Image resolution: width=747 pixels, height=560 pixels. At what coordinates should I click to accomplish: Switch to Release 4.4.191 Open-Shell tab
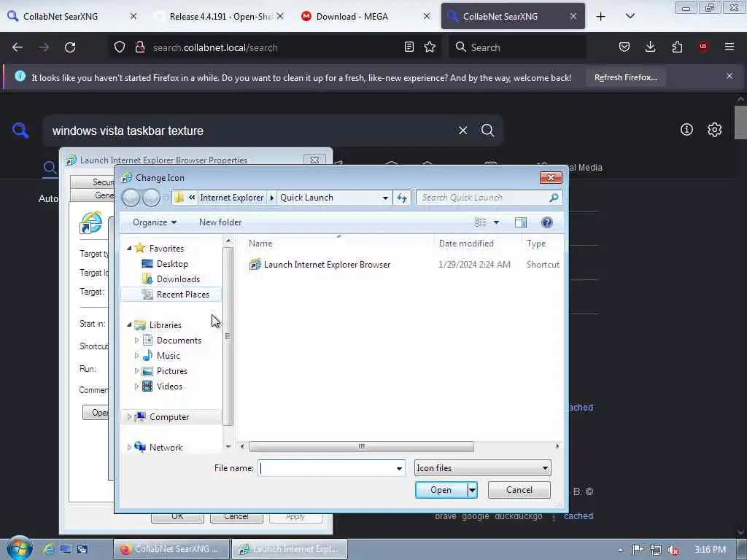pos(220,16)
